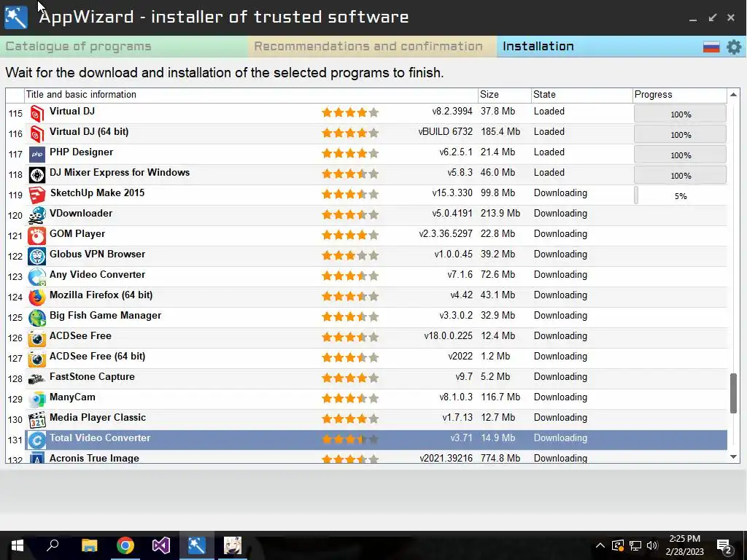Click the DJ Mixer Express icon
This screenshot has height=560, width=747.
pyautogui.click(x=36, y=175)
